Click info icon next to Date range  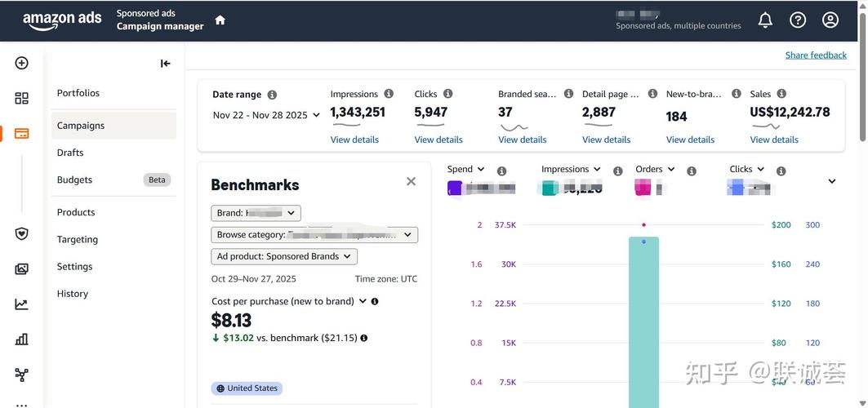(272, 95)
